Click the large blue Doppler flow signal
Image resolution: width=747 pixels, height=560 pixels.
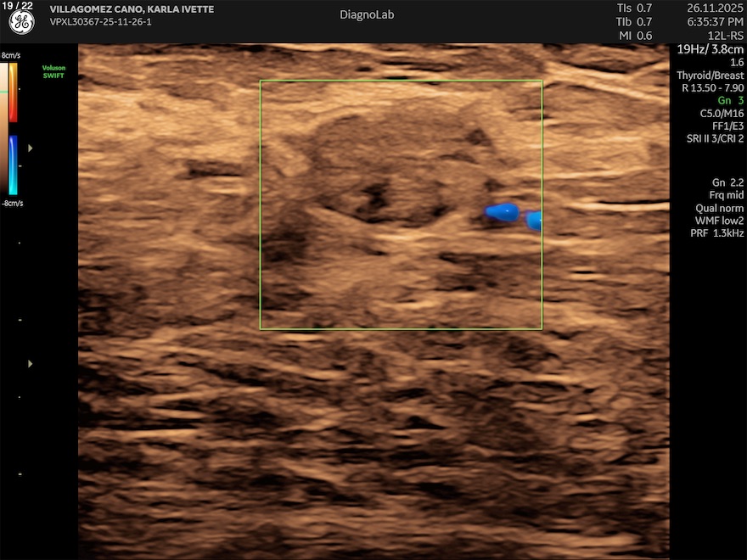coord(503,211)
